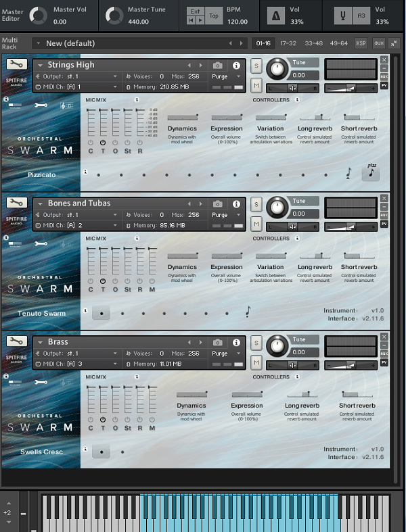Open the New (default) multi dropdown arrow
The width and height of the screenshot is (406, 532).
[39, 43]
